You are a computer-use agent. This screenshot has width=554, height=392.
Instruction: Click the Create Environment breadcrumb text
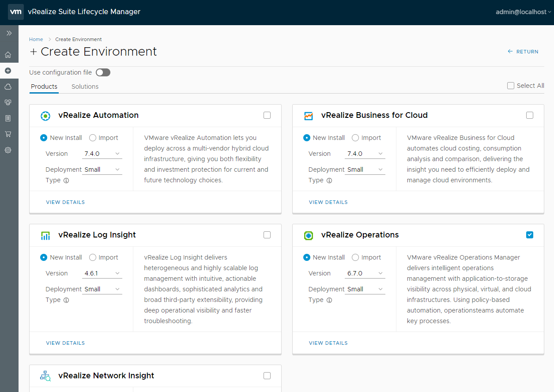click(x=79, y=39)
